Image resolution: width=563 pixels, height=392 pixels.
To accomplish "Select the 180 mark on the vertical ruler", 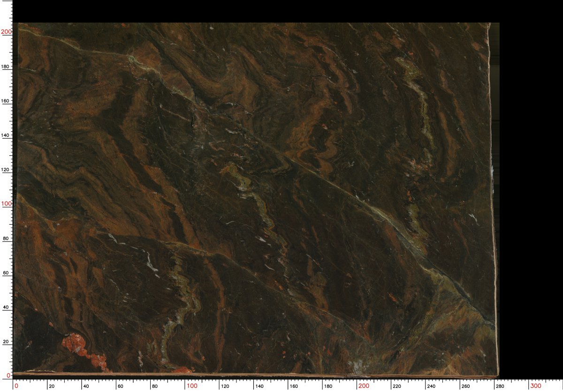I will click(x=6, y=66).
